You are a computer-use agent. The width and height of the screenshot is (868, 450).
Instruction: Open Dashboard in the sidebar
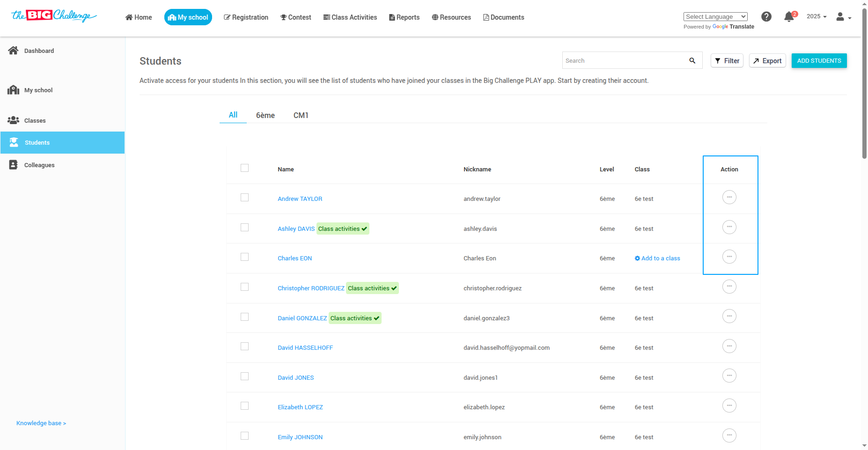39,51
